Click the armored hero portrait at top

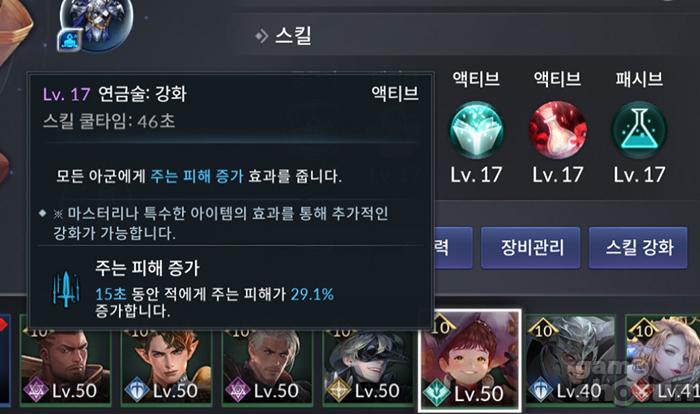click(97, 22)
